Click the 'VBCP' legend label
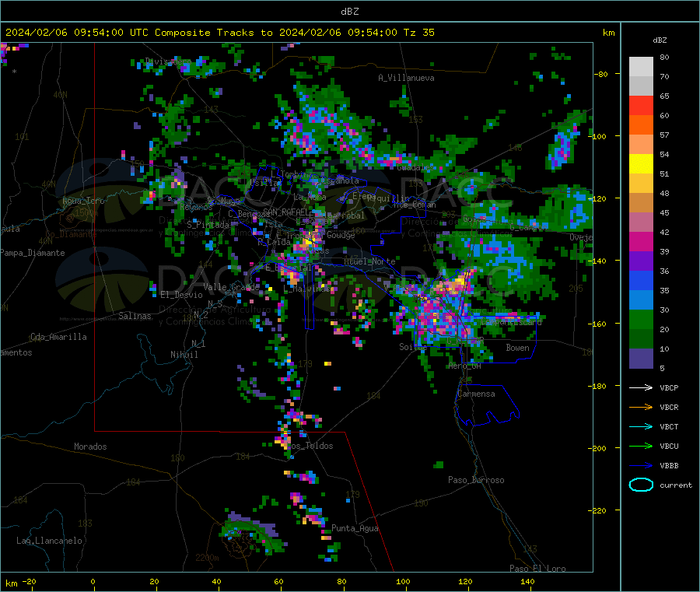 click(x=669, y=387)
